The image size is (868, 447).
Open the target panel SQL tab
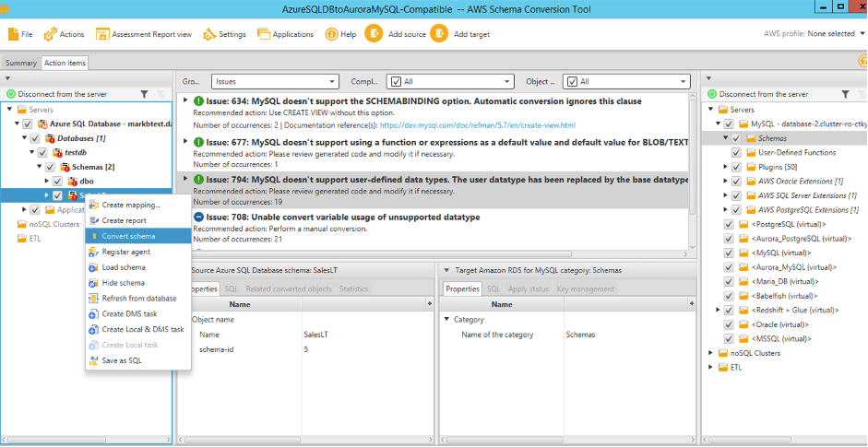coord(493,288)
